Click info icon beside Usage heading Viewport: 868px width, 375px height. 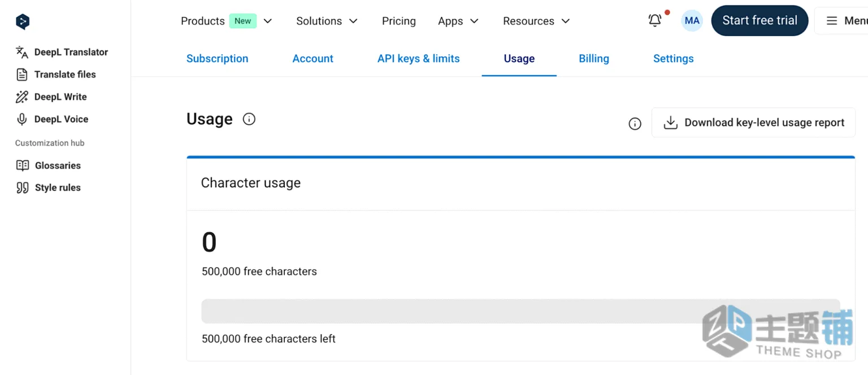pos(249,119)
